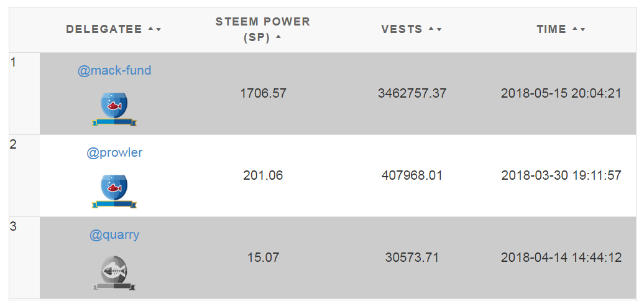Select the 1706.57 steem power cell
The image size is (644, 301).
click(x=263, y=94)
